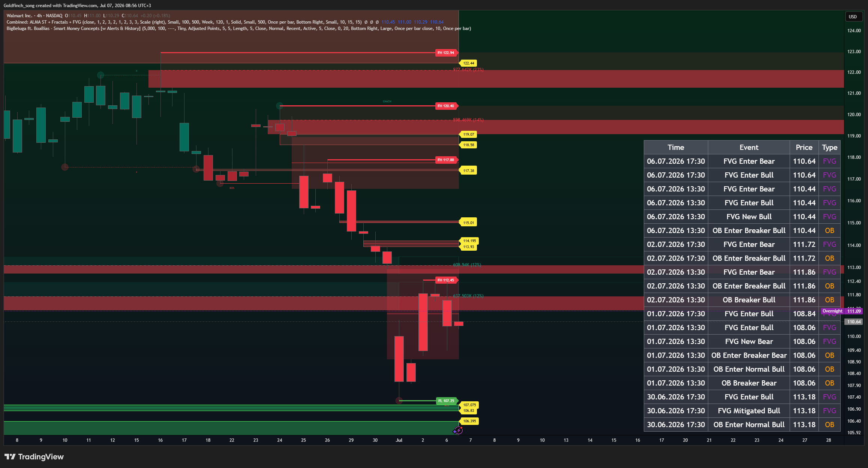The width and height of the screenshot is (868, 468).
Task: Click the Goldfinch_song created with TradingView.com header
Action: point(77,6)
